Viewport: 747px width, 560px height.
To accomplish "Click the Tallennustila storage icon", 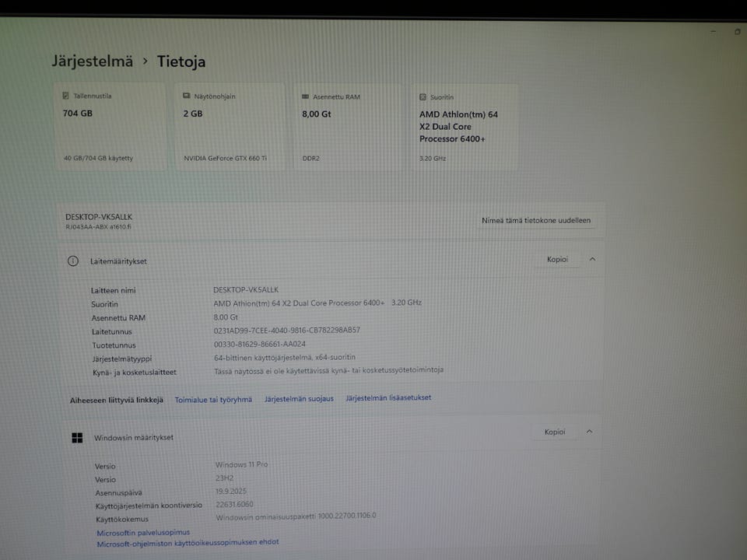I will (x=65, y=96).
